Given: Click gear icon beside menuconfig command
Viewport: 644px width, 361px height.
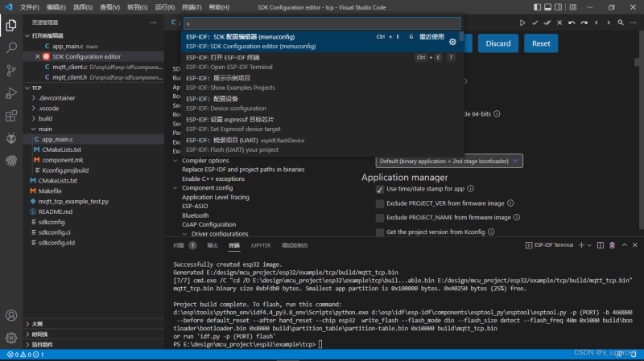Looking at the screenshot, I should pos(452,42).
